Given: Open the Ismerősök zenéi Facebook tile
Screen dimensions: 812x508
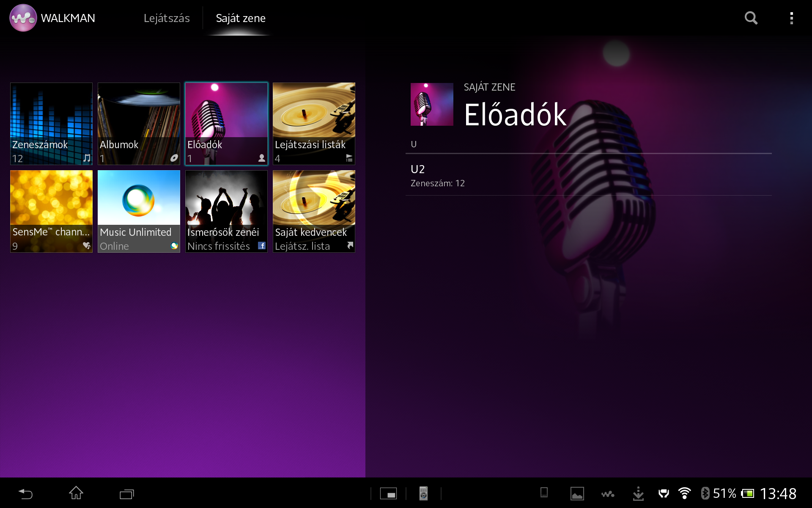Looking at the screenshot, I should tap(226, 211).
